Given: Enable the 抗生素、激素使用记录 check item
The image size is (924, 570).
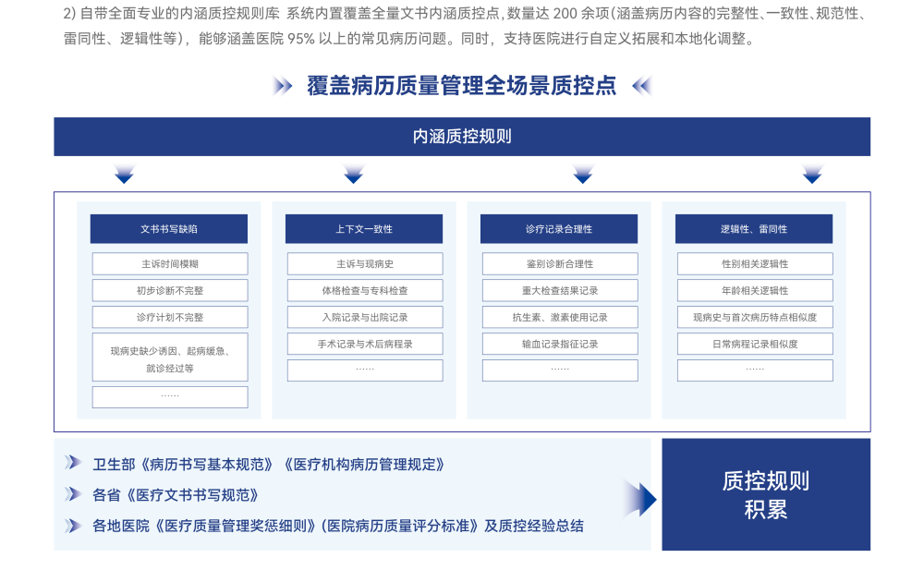Looking at the screenshot, I should tap(559, 317).
